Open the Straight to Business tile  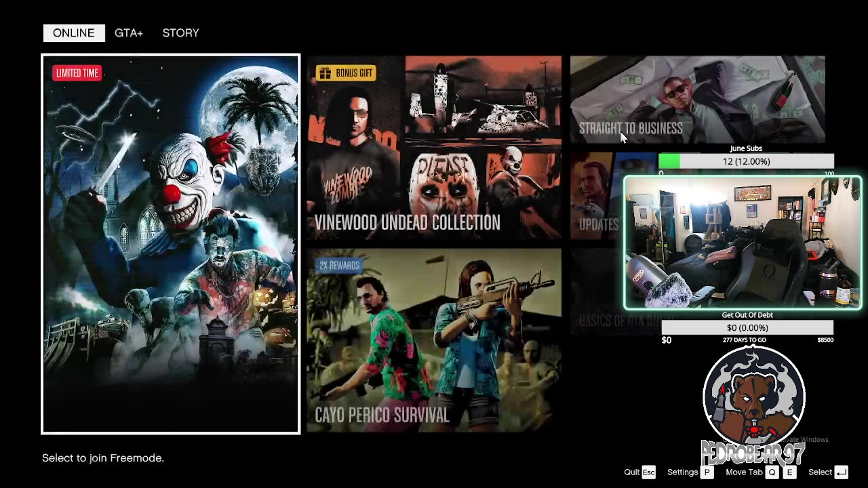[697, 99]
